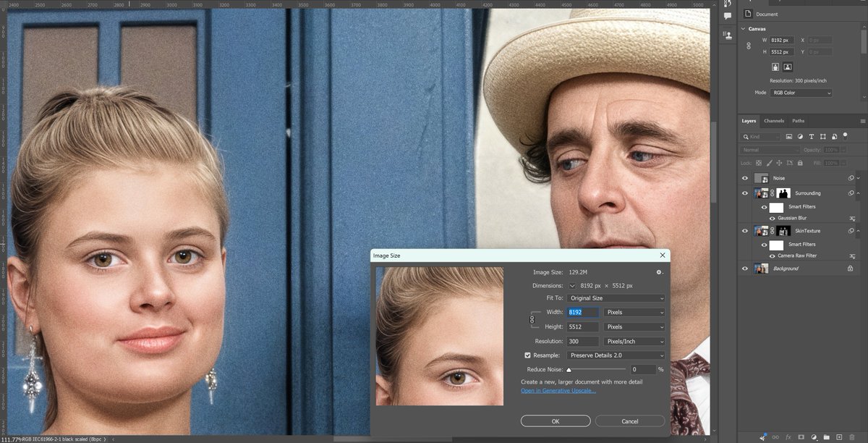Filter layers by adjustment layers icon
Viewport: 868px width, 443px height.
[800, 136]
